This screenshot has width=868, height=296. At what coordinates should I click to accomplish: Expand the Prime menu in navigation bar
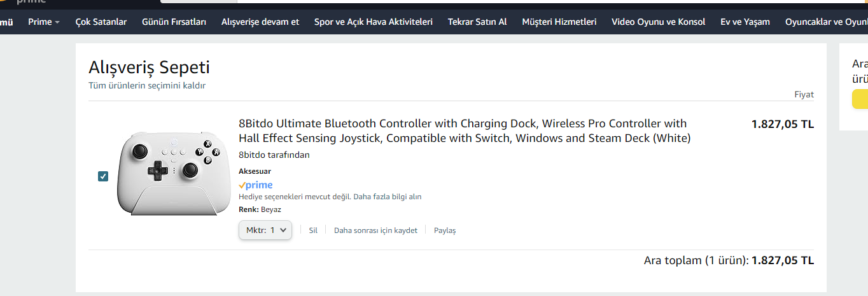pos(43,22)
